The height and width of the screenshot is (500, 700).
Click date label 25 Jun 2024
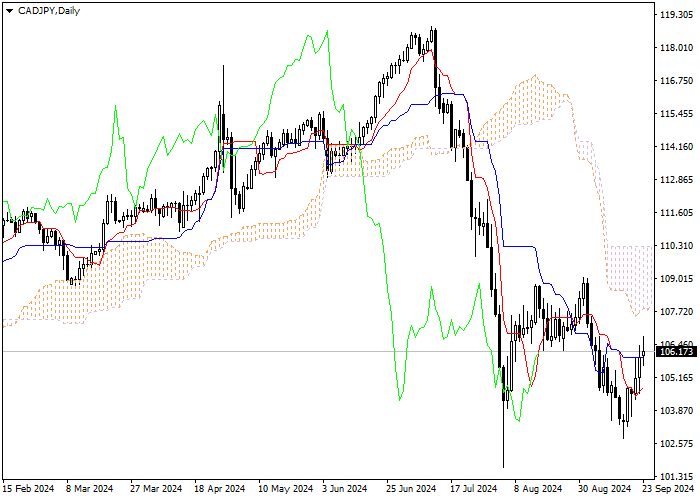[x=411, y=489]
